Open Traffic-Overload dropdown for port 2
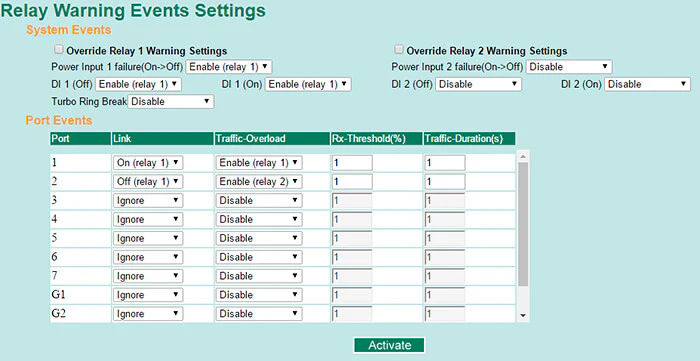The height and width of the screenshot is (361, 700). coord(259,182)
